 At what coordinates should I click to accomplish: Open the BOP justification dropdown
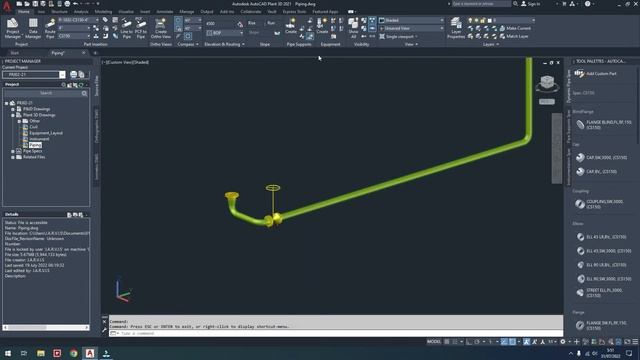point(224,33)
